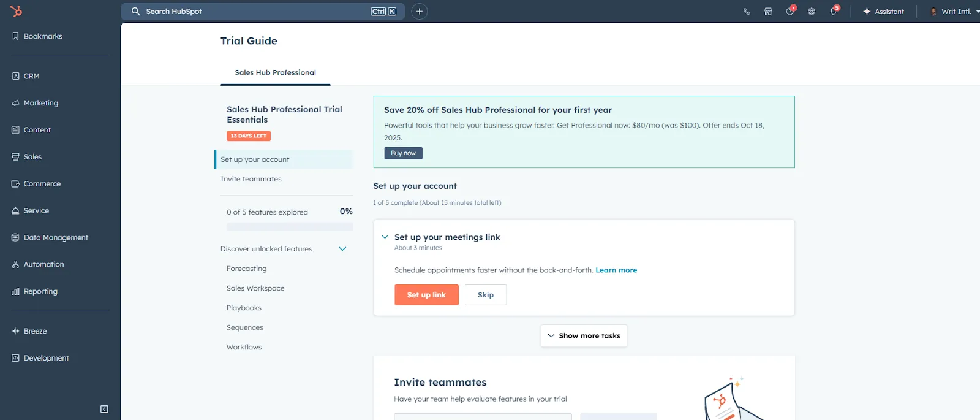Viewport: 980px width, 420px height.
Task: Click the features explored progress bar
Action: click(x=290, y=226)
